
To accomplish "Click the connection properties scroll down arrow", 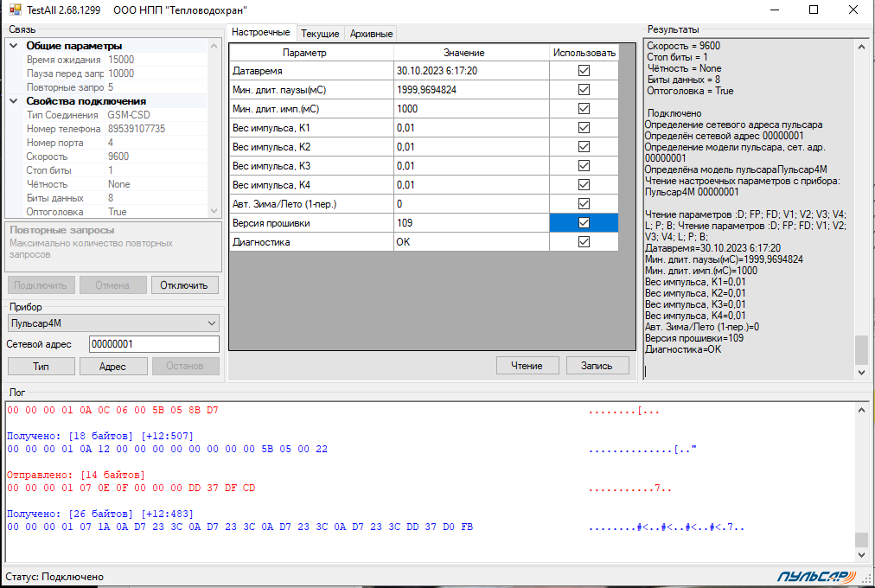I will pyautogui.click(x=214, y=211).
